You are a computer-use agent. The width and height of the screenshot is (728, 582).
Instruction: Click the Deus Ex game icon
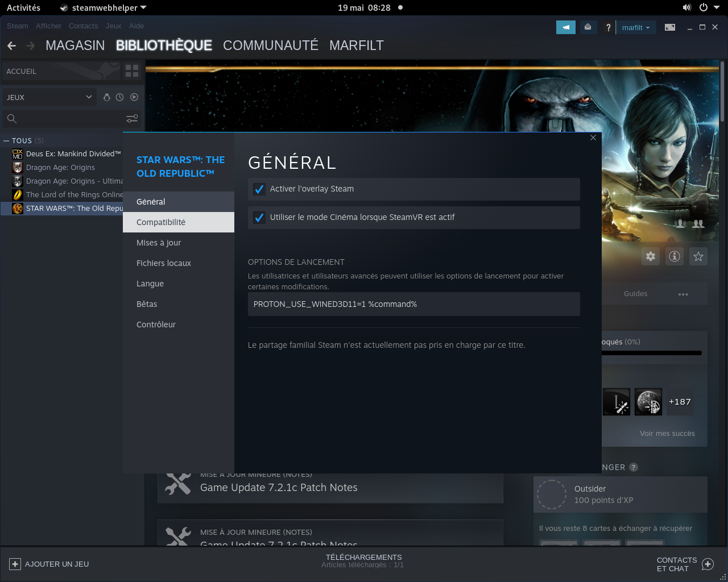(18, 153)
